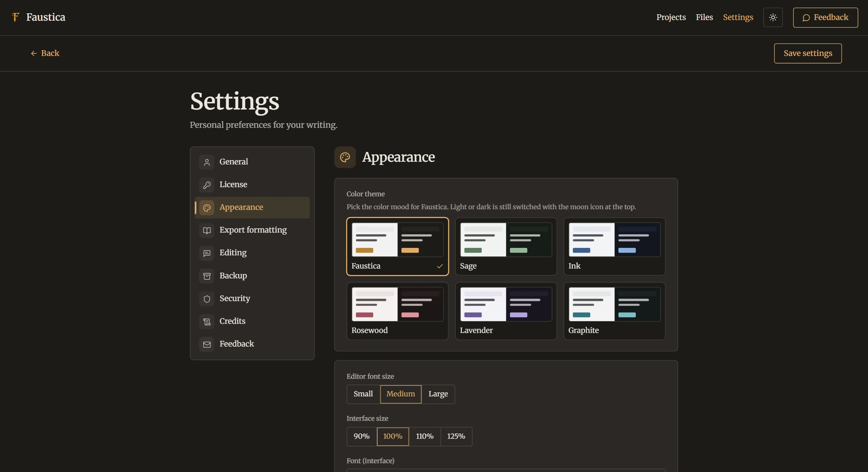Toggle light/dark mode sun icon
Viewport: 868px width, 472px height.
coord(773,17)
